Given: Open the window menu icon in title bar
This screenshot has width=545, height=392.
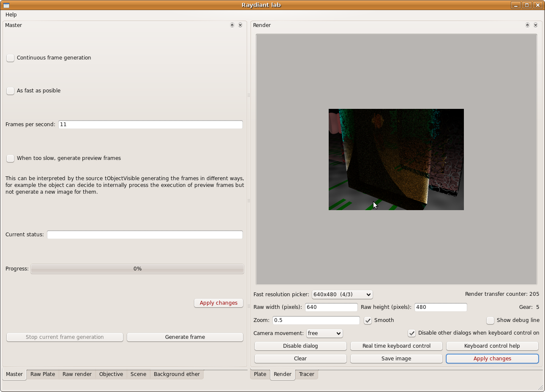Looking at the screenshot, I should point(6,5).
